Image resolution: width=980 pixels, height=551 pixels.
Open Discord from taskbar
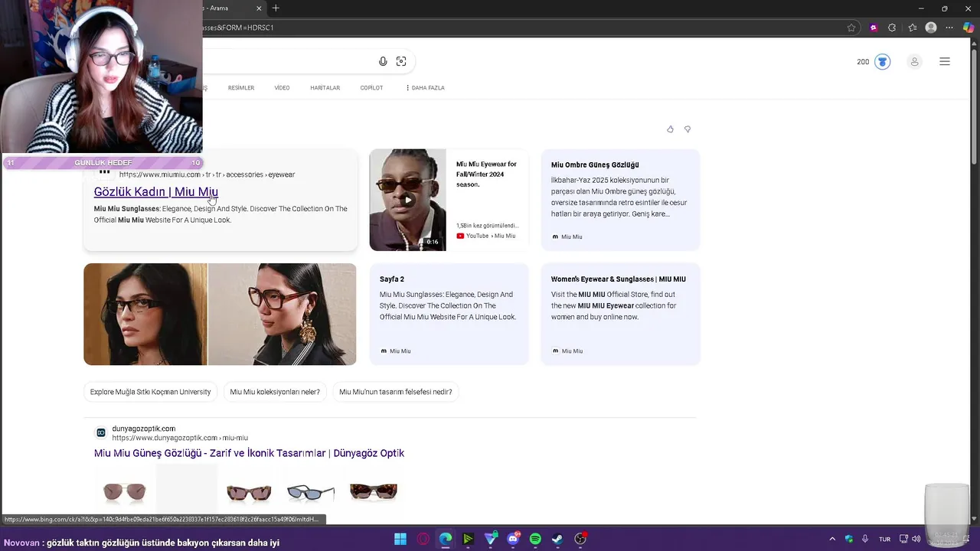[x=513, y=539]
